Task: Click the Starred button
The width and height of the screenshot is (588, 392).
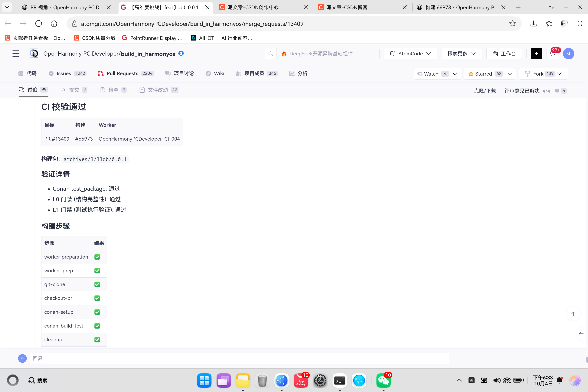Action: (x=485, y=74)
